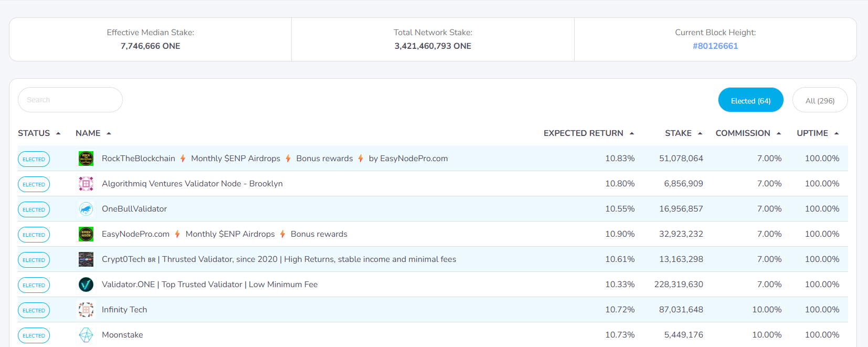
Task: Sort validators by Stake column
Action: point(683,133)
